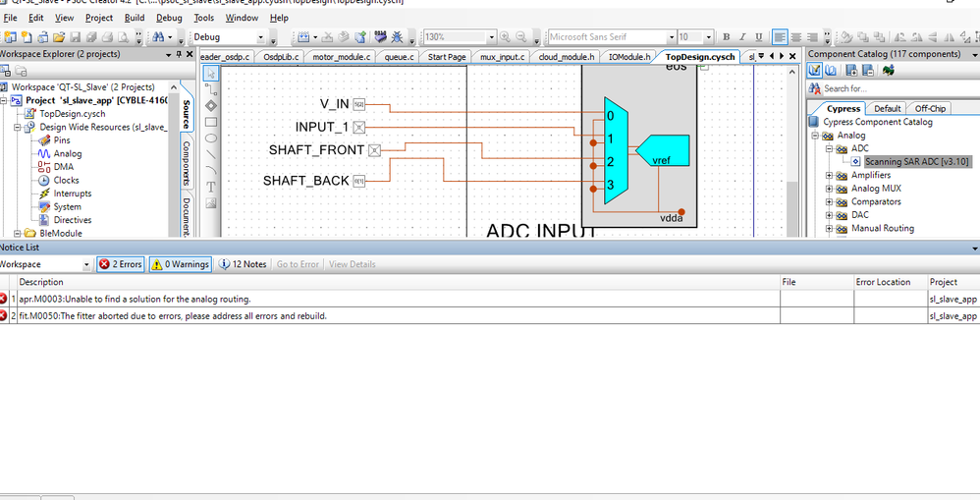Click Component Catalog collapse-all icon
The image size is (980, 500).
click(x=868, y=71)
